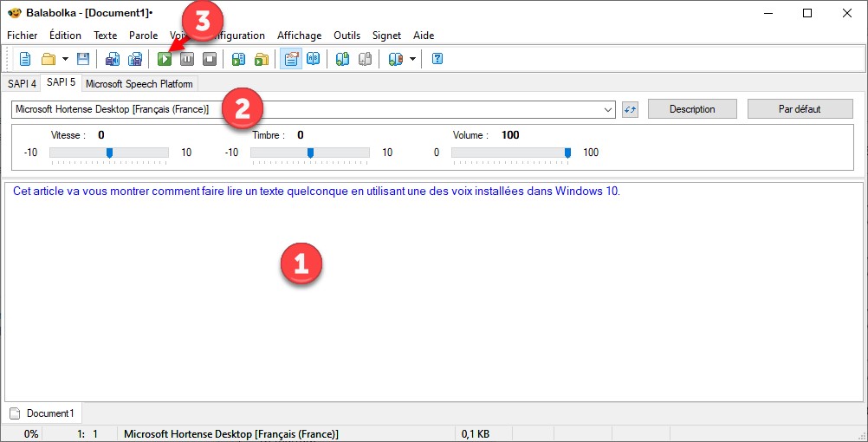Click the blue Help question mark icon
The width and height of the screenshot is (868, 442).
tap(437, 59)
